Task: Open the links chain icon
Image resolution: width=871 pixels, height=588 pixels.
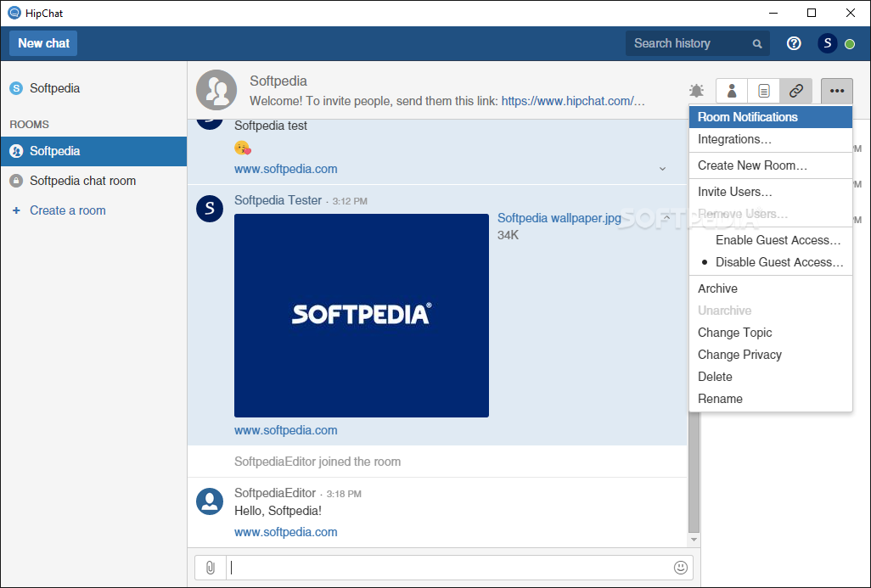Action: tap(796, 91)
